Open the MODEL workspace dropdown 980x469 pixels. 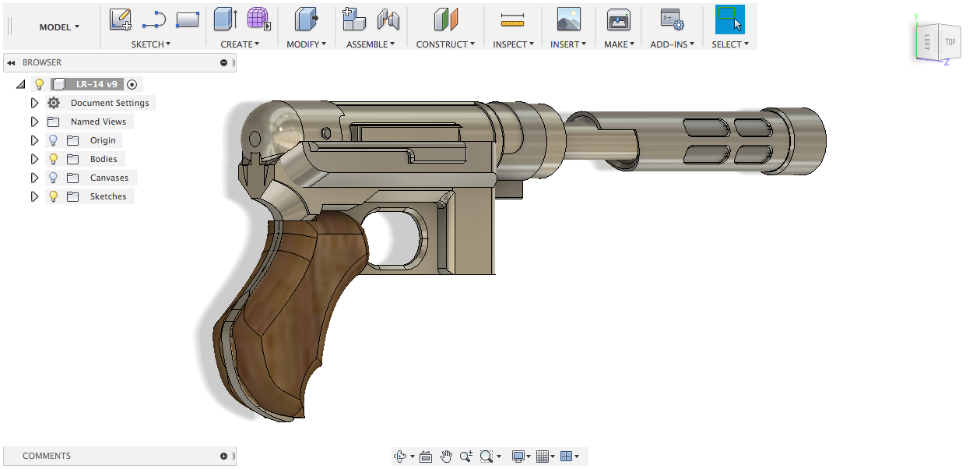(x=59, y=27)
